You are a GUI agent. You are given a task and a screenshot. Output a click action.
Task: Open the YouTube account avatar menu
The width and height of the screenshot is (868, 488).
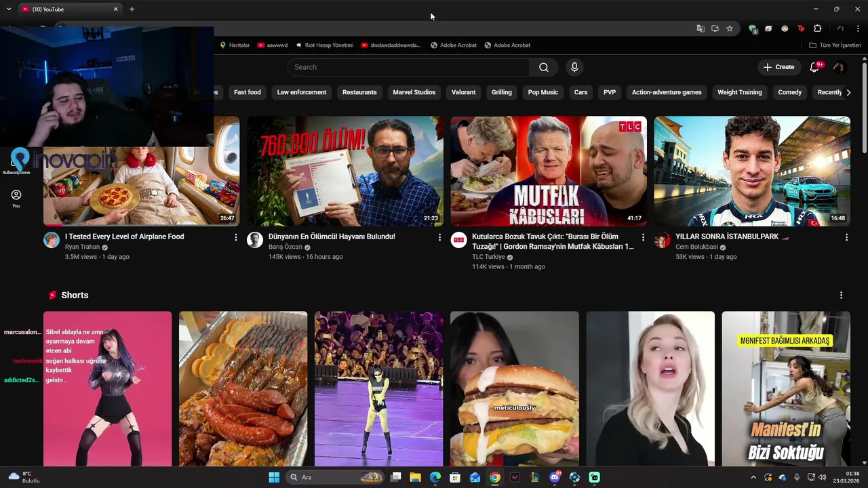pos(838,67)
